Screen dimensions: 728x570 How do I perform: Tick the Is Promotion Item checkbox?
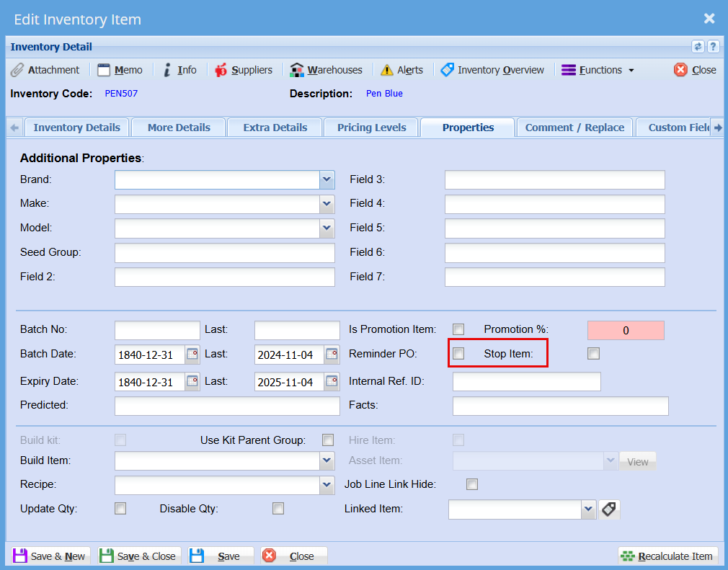[458, 329]
